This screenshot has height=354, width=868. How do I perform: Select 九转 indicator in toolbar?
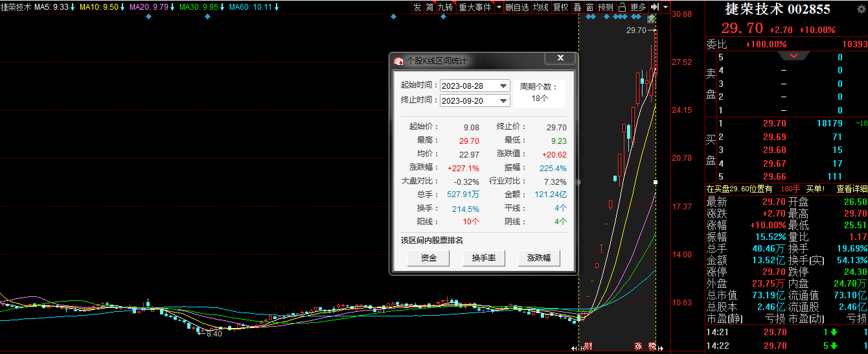pos(446,7)
